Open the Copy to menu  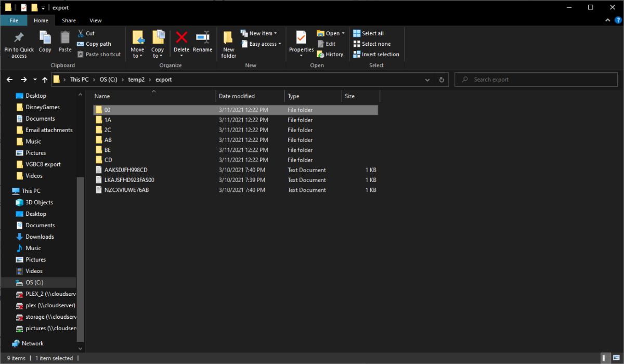[x=158, y=44]
